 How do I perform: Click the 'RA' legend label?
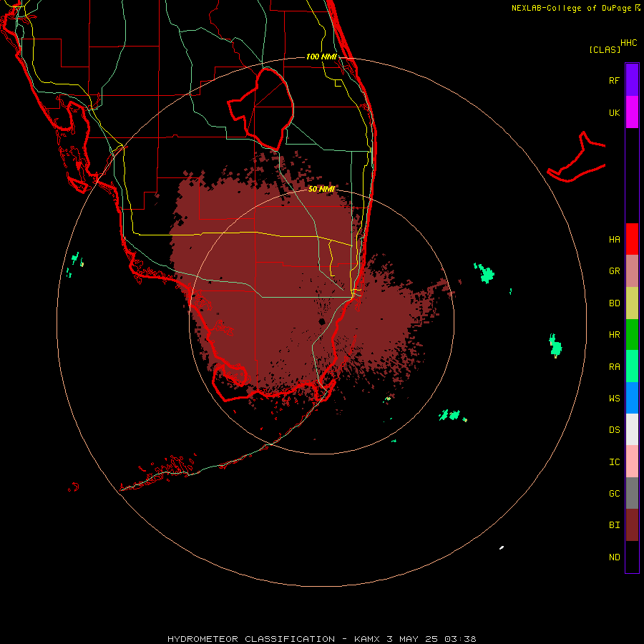coord(615,367)
